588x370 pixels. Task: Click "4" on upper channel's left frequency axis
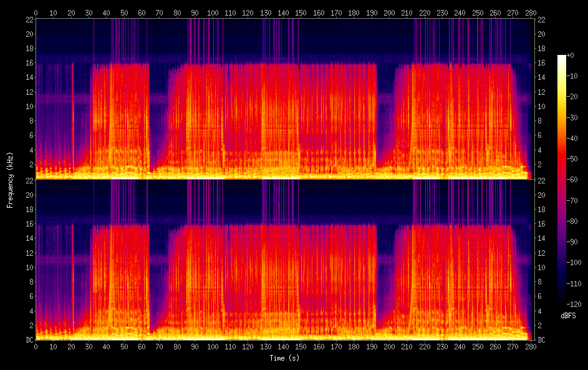coord(32,150)
